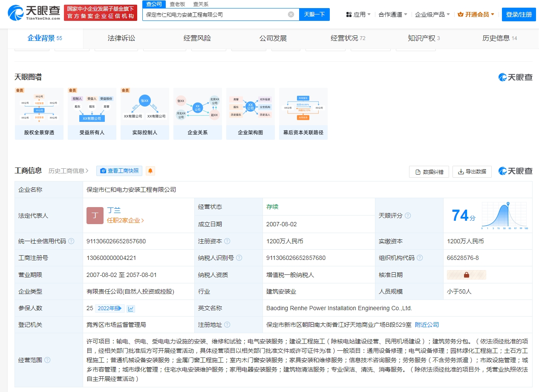This screenshot has width=539, height=392.
Task: Switch to 查公司 search tab
Action: (154, 4)
